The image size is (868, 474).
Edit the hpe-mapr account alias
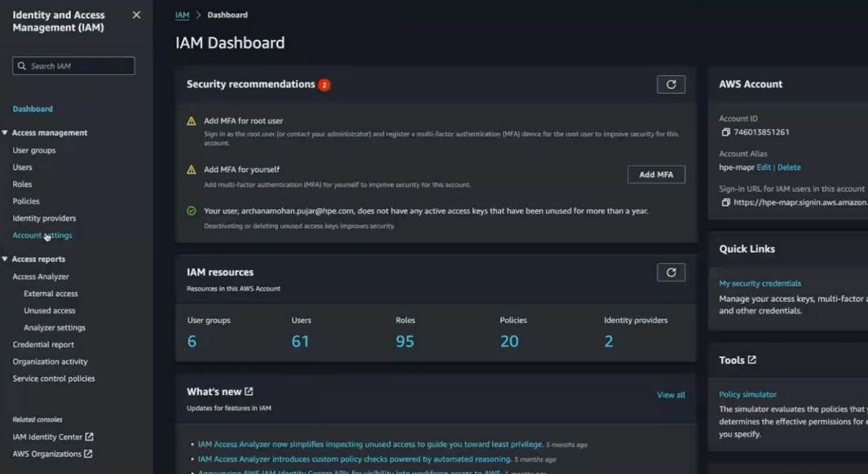pos(764,167)
